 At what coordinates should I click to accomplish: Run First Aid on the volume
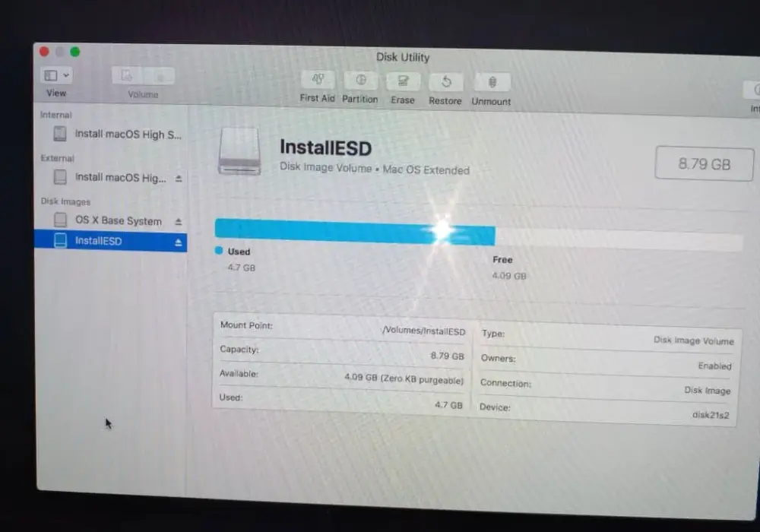pyautogui.click(x=318, y=80)
